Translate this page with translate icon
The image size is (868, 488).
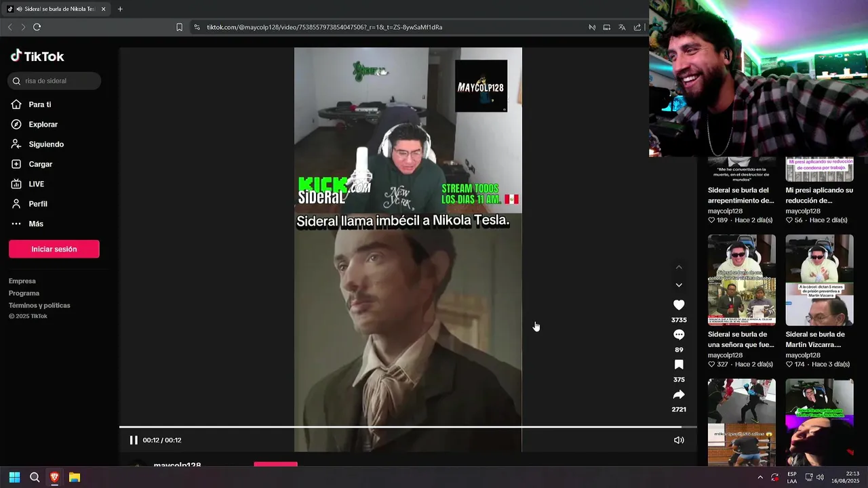(622, 27)
